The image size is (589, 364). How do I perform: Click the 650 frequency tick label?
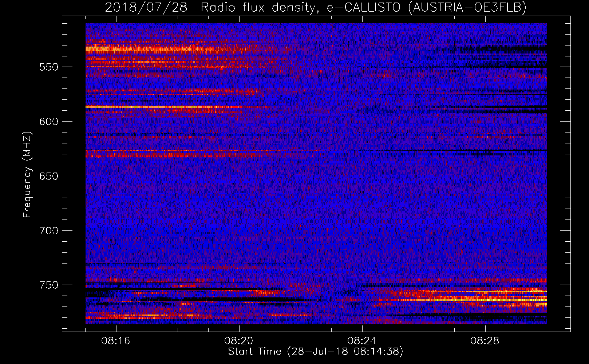tap(49, 176)
